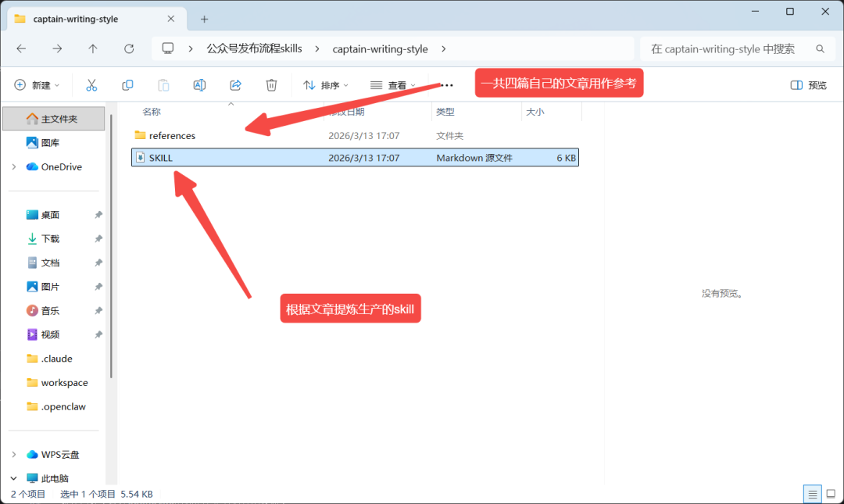844x504 pixels.
Task: Click the Rename icon in toolbar
Action: click(x=199, y=85)
